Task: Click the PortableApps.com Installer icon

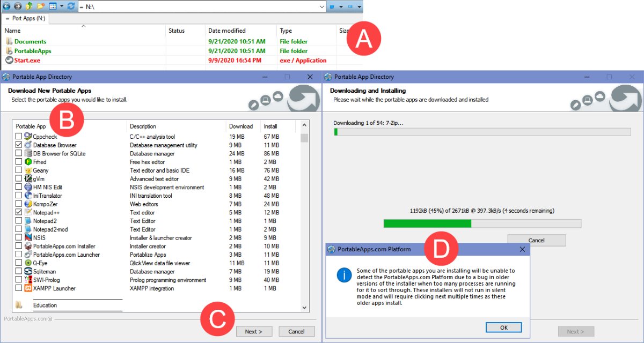Action: click(28, 246)
